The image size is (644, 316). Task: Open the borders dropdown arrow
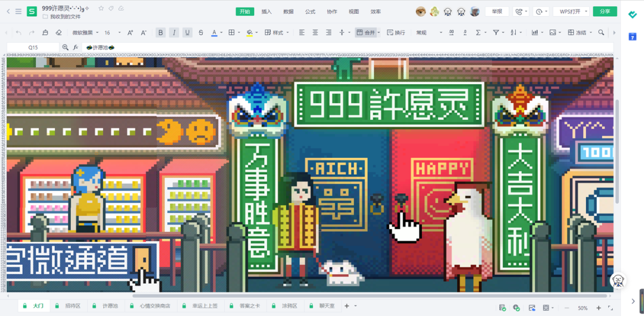click(x=239, y=32)
